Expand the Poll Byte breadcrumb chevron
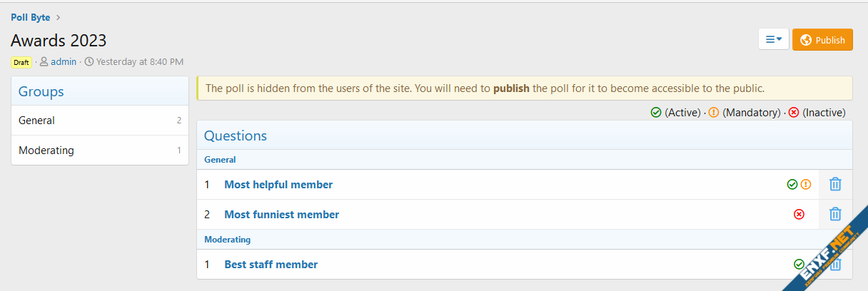The width and height of the screenshot is (868, 291). 58,17
